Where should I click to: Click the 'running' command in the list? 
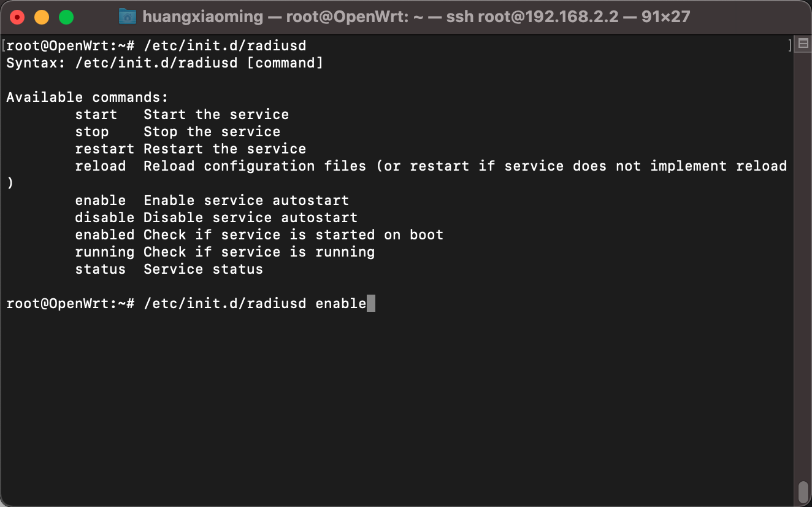(104, 252)
